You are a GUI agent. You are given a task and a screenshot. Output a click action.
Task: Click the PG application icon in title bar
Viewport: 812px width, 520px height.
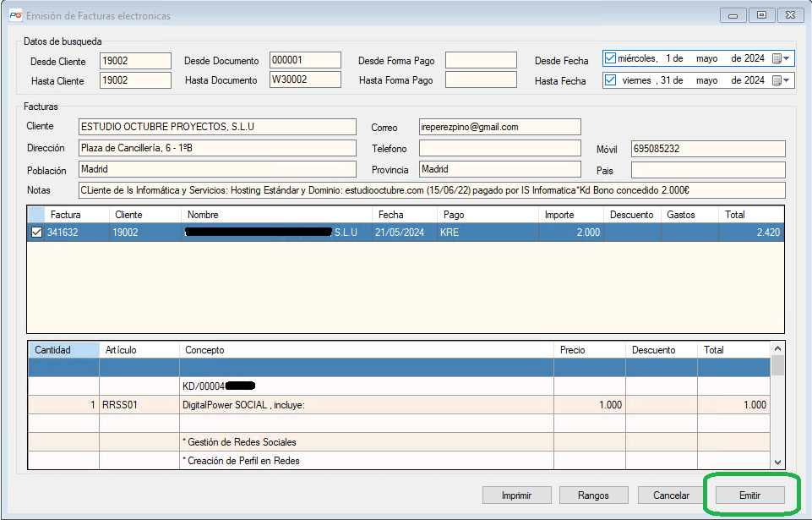(15, 15)
